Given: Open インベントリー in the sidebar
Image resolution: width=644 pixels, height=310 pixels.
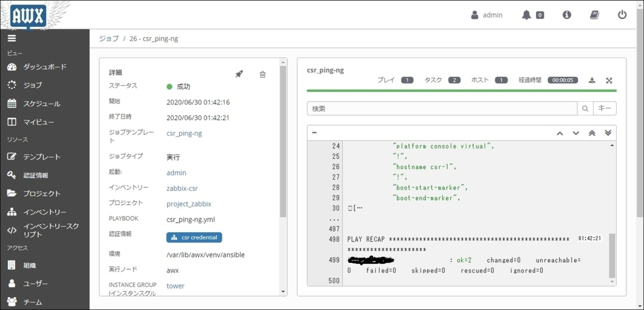Looking at the screenshot, I should point(45,212).
